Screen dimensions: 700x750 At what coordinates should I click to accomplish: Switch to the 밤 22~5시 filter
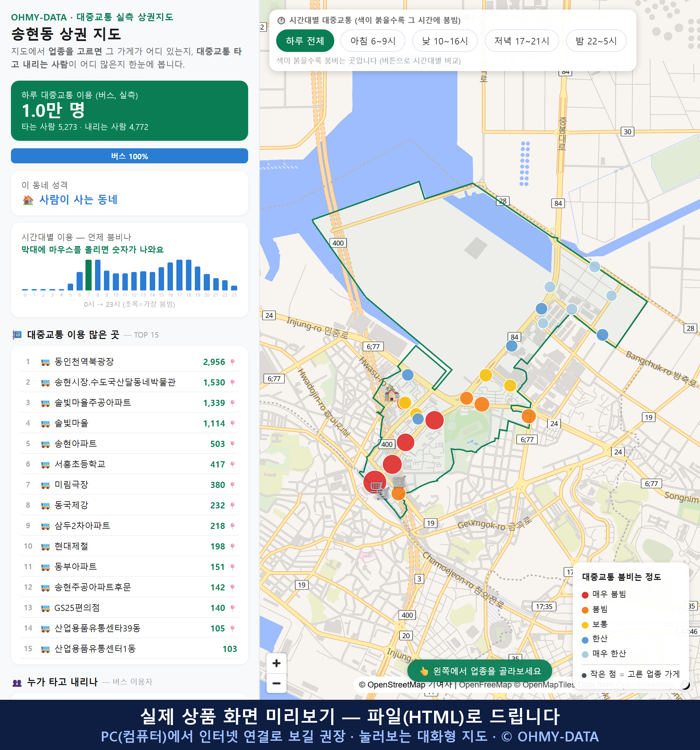[x=596, y=41]
